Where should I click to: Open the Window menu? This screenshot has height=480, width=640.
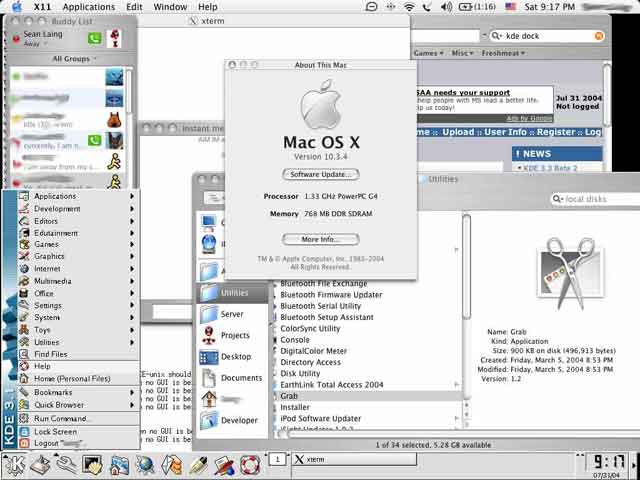pyautogui.click(x=170, y=7)
